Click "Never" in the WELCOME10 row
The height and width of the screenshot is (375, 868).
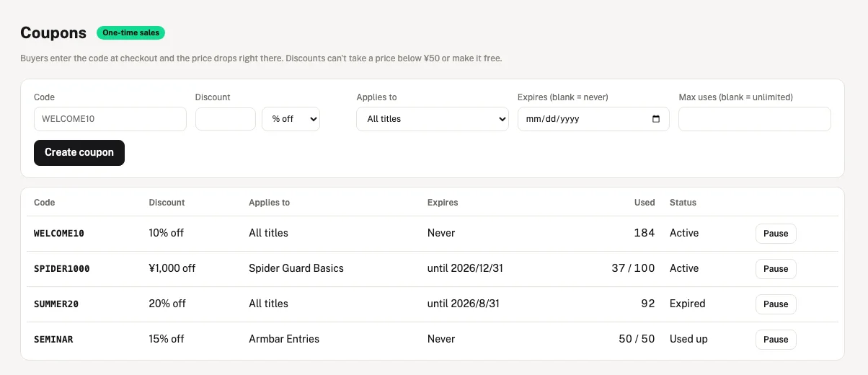tap(441, 233)
